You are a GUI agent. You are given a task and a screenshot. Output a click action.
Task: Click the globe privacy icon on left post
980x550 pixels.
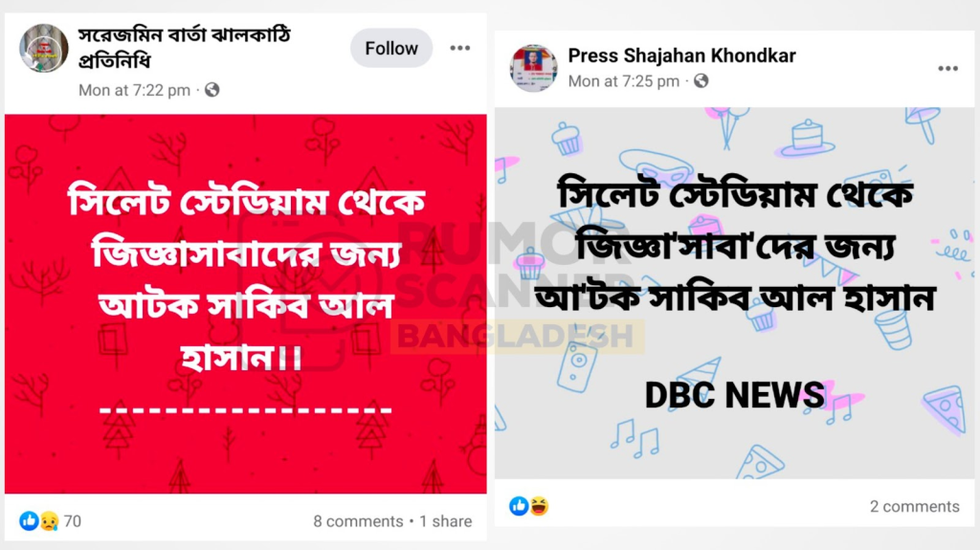(212, 90)
